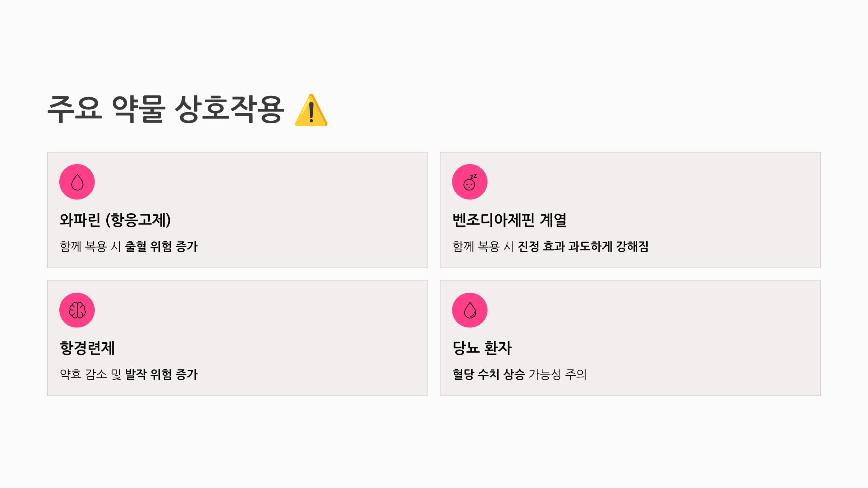Click the 혈당 수치 상승 bold text
This screenshot has width=868, height=488.
(489, 374)
